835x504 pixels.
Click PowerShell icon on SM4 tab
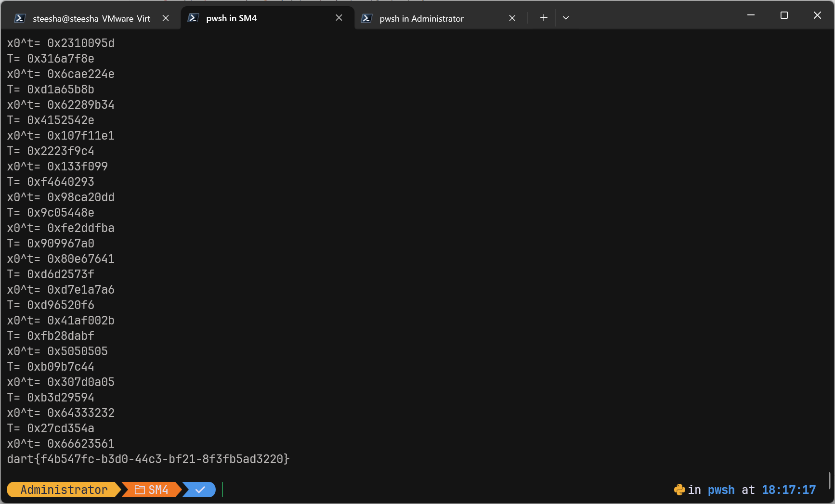point(193,18)
